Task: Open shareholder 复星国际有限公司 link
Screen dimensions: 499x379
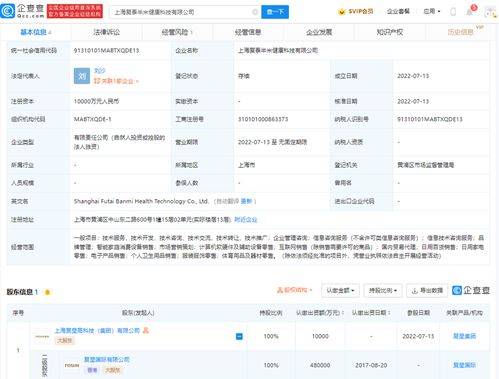Action: (107, 359)
